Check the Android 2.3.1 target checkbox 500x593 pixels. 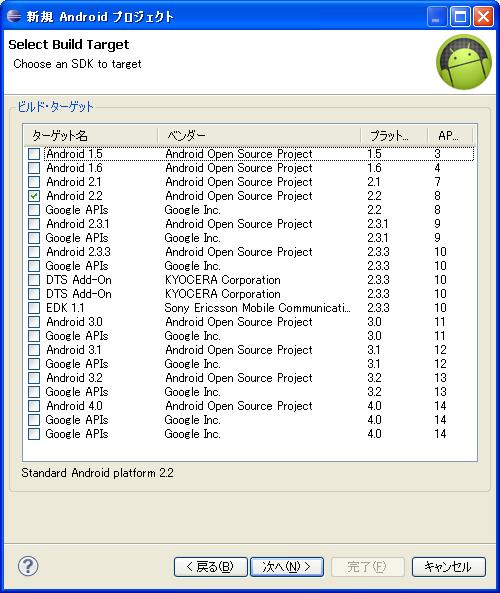pos(34,224)
